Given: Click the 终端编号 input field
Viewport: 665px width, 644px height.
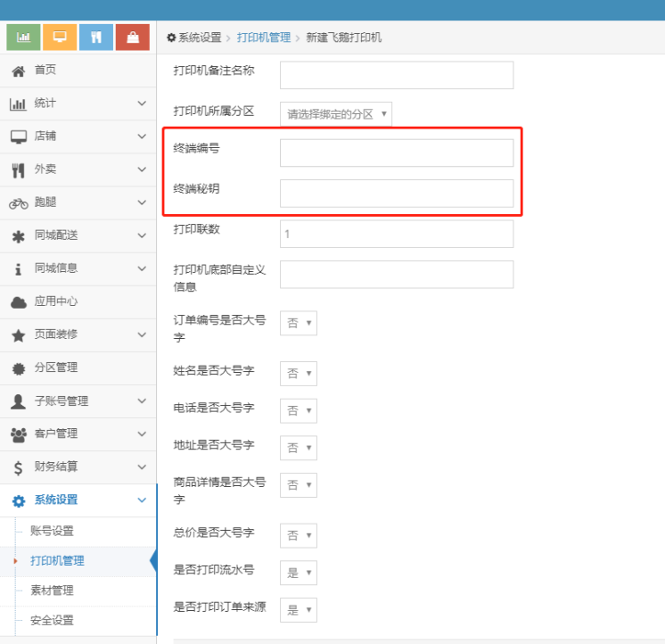Looking at the screenshot, I should click(397, 153).
